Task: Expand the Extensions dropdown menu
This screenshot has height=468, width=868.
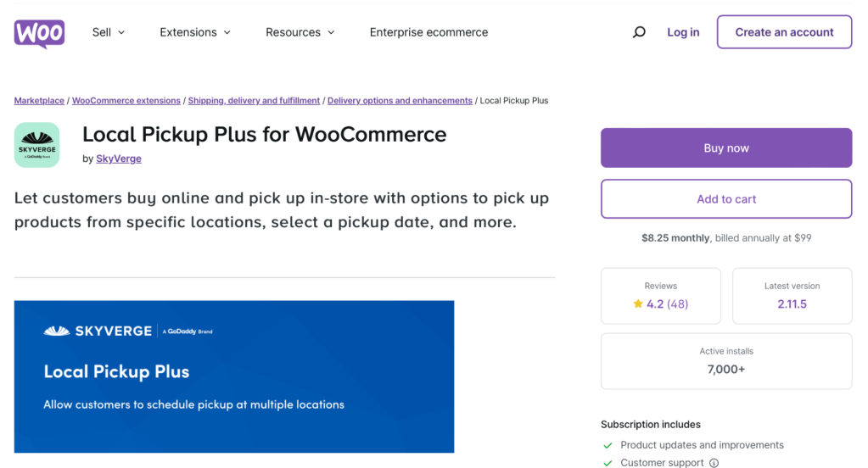Action: coord(195,32)
